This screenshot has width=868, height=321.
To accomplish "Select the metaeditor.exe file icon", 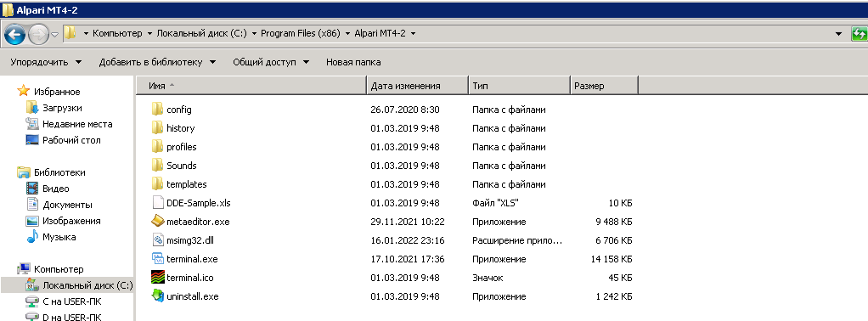I will (x=158, y=221).
